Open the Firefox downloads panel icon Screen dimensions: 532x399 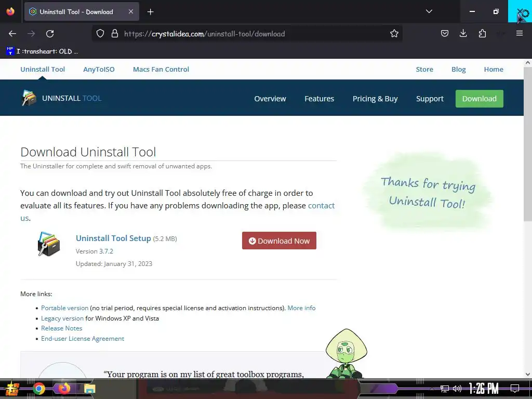[463, 33]
